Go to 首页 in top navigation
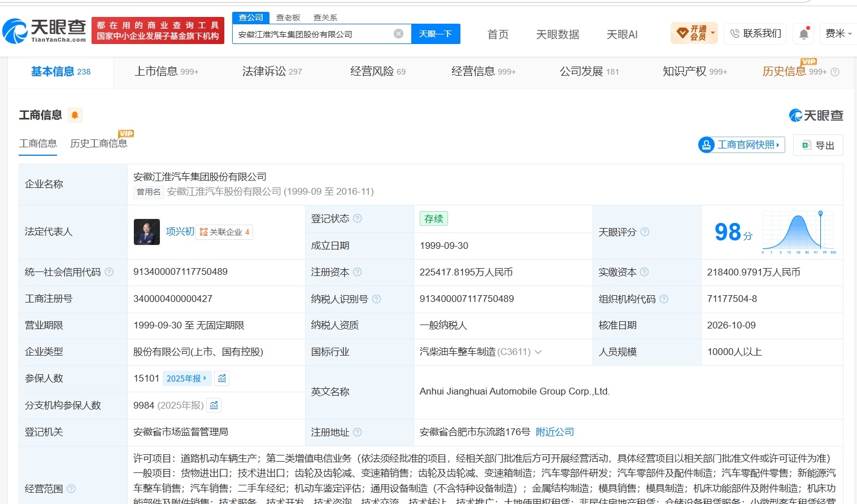This screenshot has height=504, width=857. 498,34
